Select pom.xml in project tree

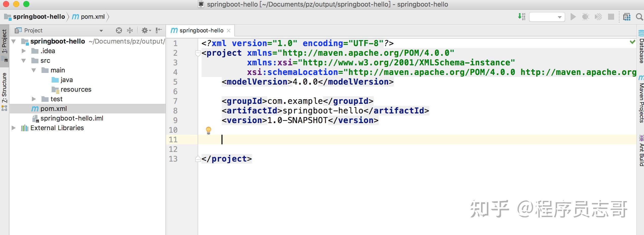88,109
